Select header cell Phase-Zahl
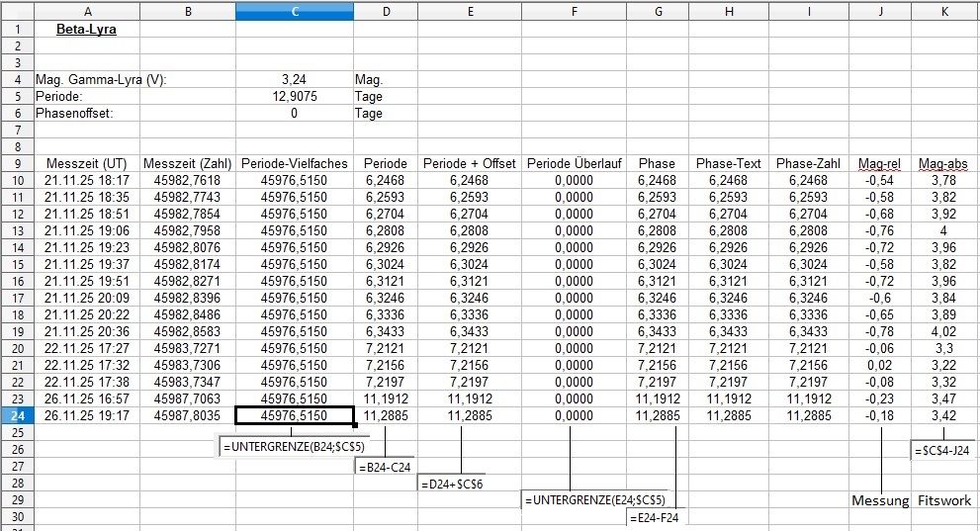This screenshot has width=980, height=531. [x=808, y=164]
